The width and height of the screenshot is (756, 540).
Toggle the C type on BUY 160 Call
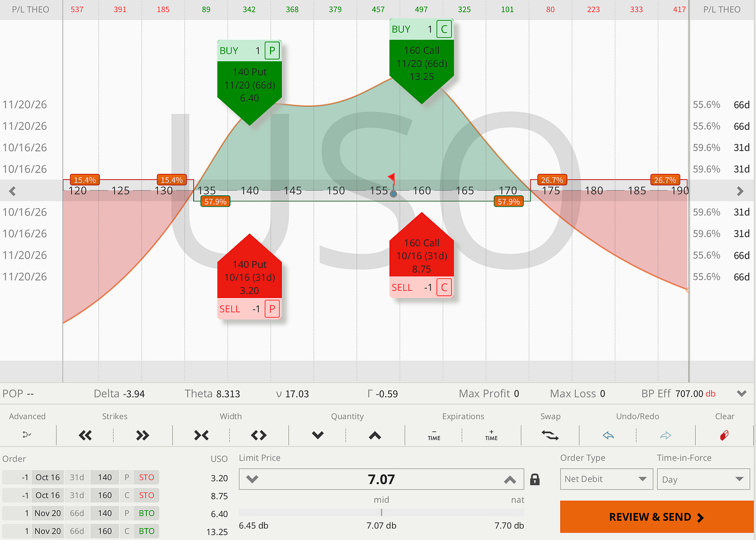444,30
